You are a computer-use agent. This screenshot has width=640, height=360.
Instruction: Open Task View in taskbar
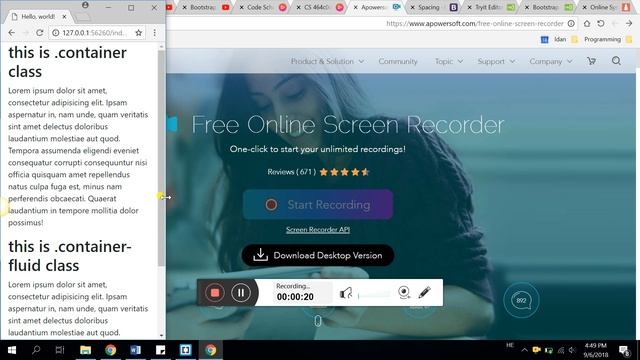[60, 350]
